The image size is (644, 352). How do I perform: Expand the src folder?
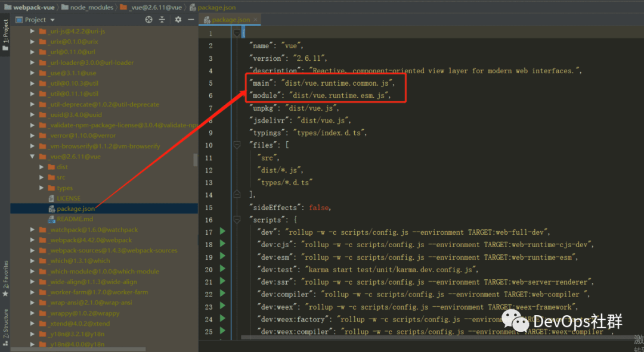coord(42,177)
